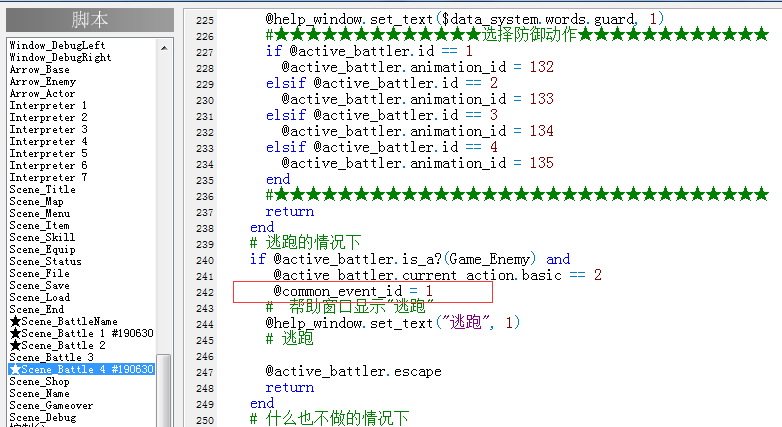Viewport: 782px width, 427px height.
Task: Click set_text("逃跑", 1) on line 244
Action: click(x=446, y=323)
